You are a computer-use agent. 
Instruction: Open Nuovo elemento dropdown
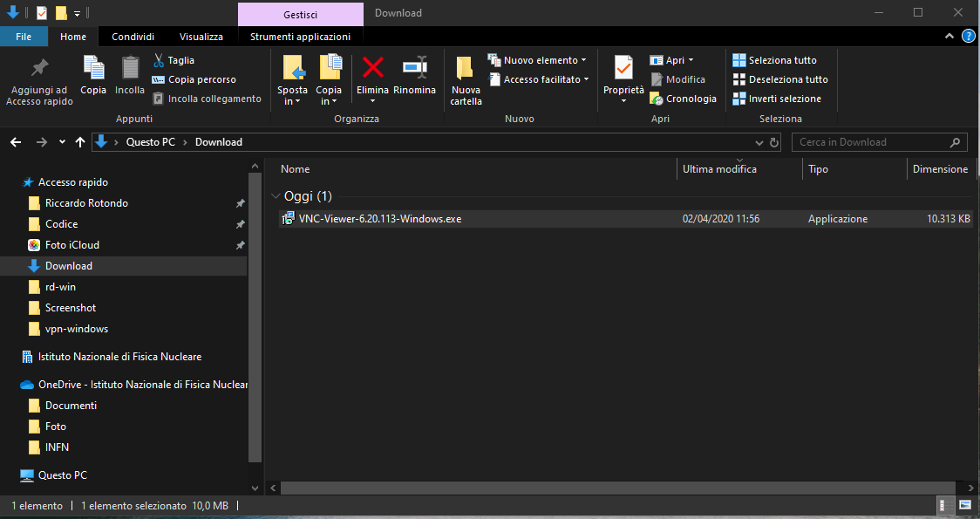pos(537,60)
